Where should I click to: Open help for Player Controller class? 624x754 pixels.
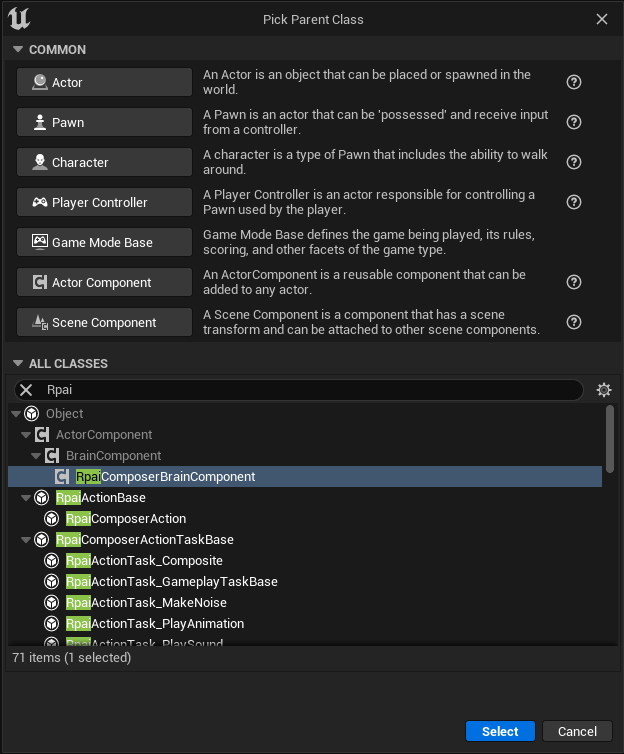click(574, 202)
